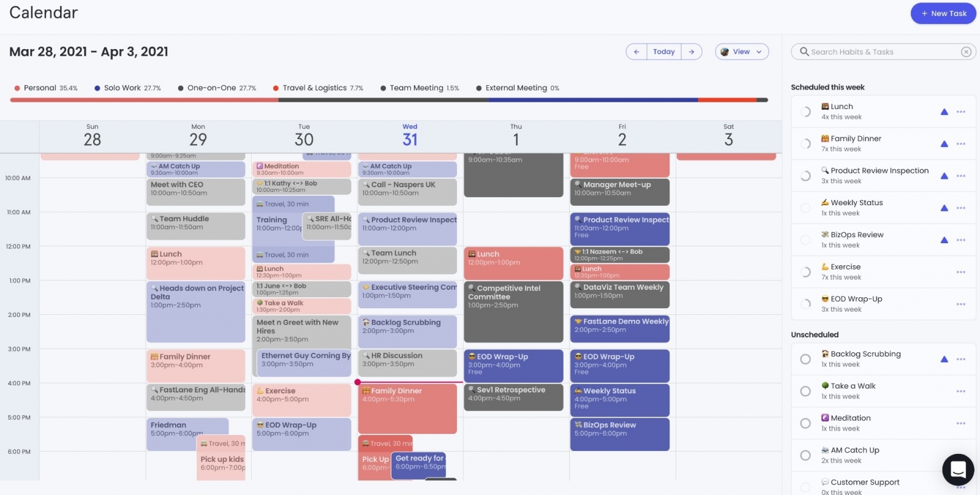Click the next week arrow button
Screen dimensions: 980x495
tap(692, 52)
